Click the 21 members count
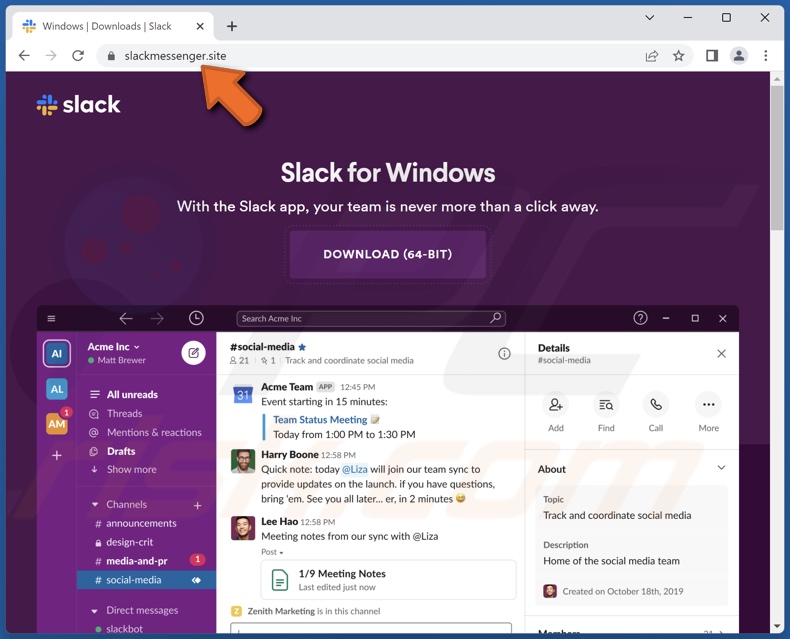Viewport: 790px width, 639px height. 239,360
